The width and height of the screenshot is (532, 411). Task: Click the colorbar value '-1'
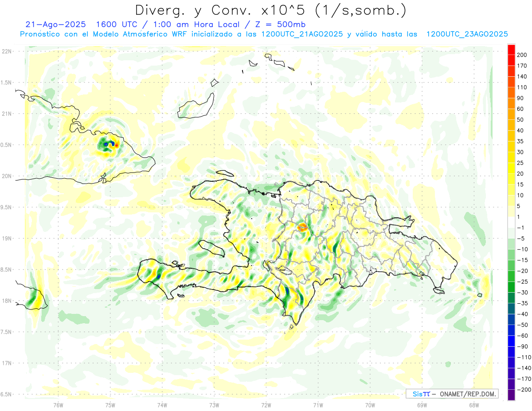(520, 228)
